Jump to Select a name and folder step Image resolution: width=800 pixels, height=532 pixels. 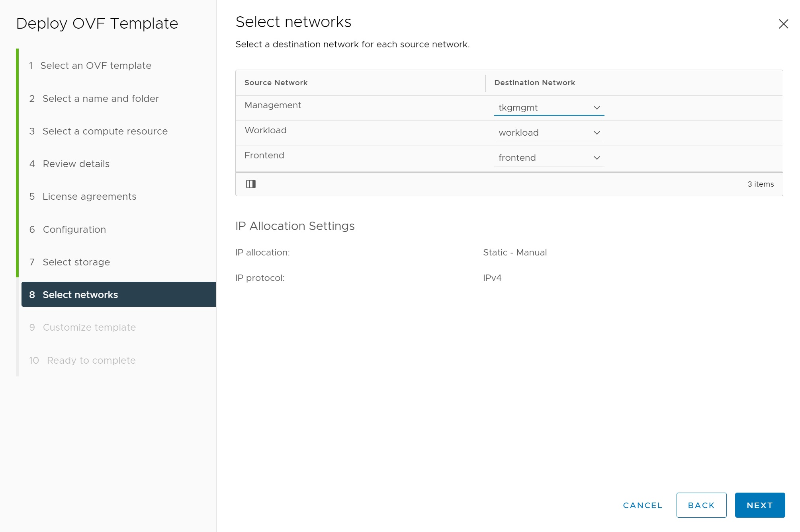click(x=100, y=99)
